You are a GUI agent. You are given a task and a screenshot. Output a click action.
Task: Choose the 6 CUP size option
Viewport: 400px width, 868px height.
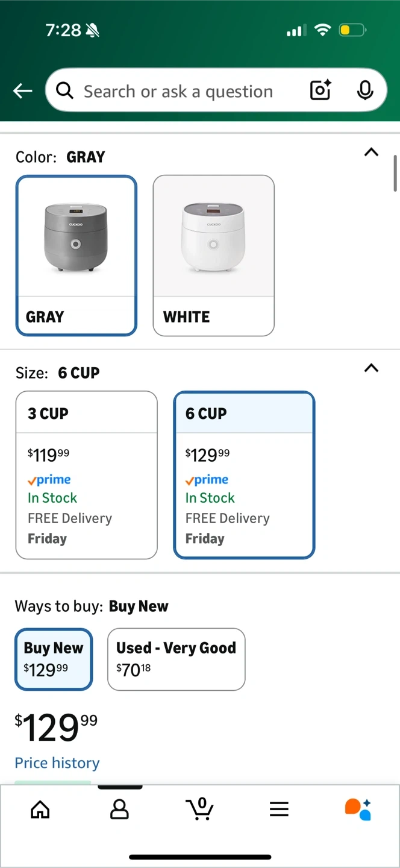[244, 475]
